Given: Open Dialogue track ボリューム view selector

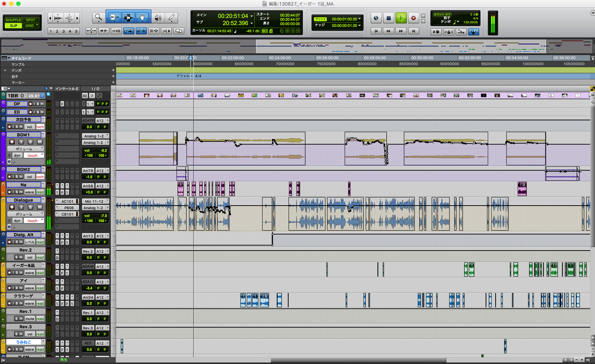Looking at the screenshot, I should pyautogui.click(x=25, y=214).
